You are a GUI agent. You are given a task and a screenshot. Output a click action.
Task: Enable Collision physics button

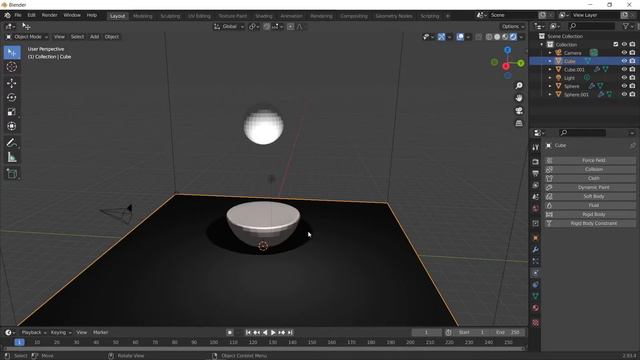tap(590, 169)
